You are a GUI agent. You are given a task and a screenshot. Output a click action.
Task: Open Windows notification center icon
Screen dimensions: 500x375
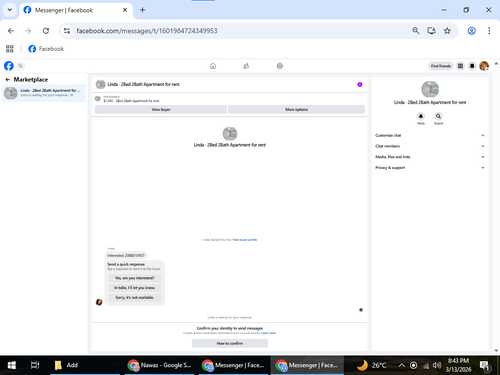pyautogui.click(x=484, y=366)
